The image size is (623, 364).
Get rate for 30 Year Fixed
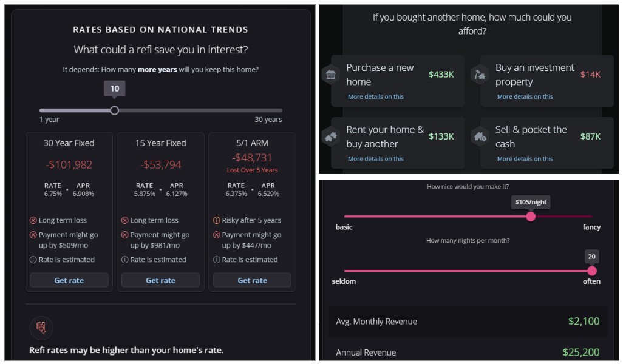click(x=69, y=280)
